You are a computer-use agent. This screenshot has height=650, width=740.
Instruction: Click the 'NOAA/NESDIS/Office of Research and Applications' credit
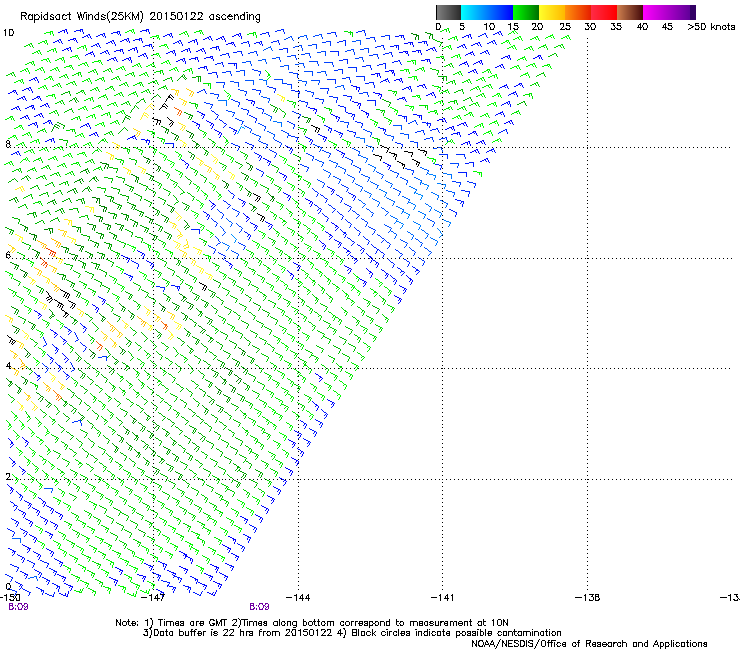click(589, 644)
